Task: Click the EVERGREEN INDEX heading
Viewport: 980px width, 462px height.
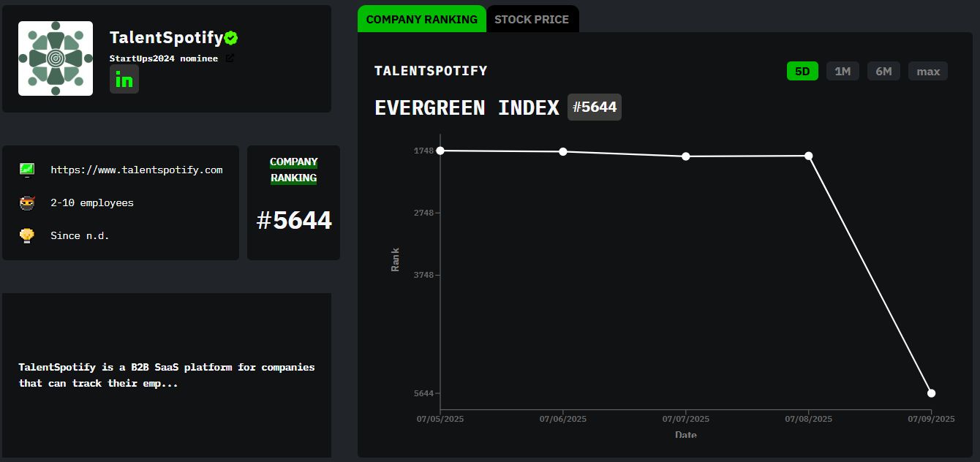Action: click(x=467, y=108)
